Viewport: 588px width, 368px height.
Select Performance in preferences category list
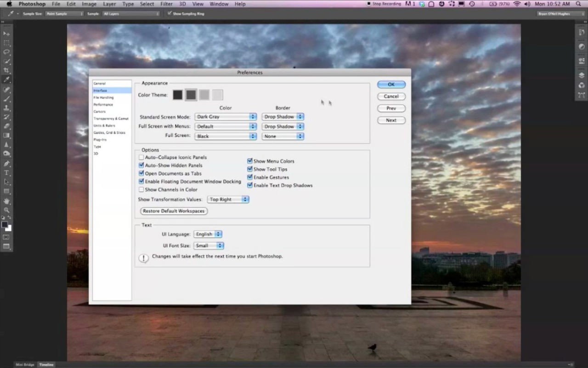[103, 105]
